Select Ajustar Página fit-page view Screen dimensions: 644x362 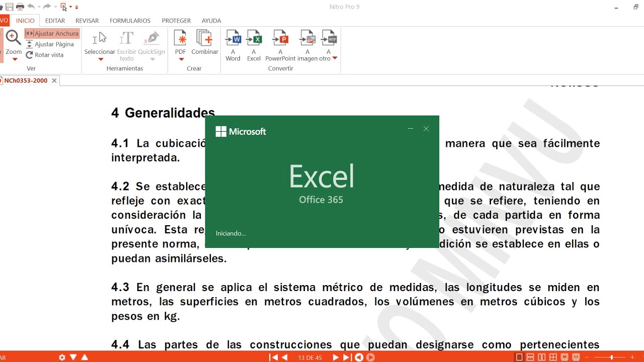pos(50,44)
